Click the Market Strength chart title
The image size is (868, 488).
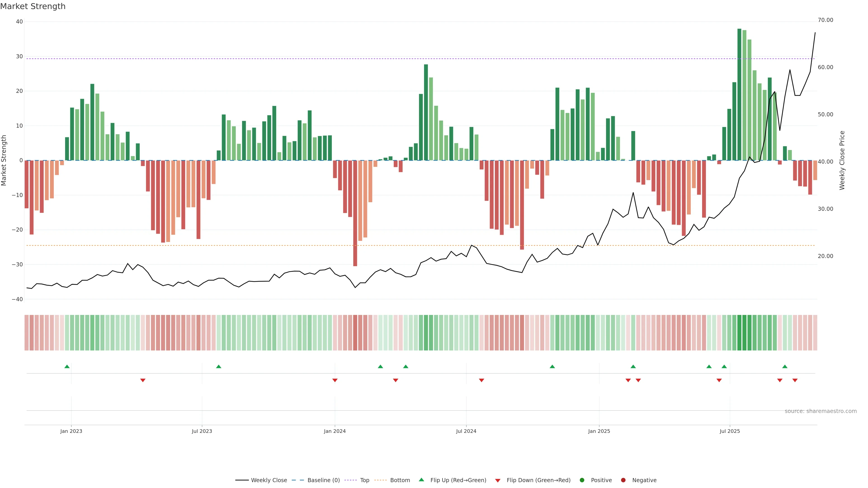[33, 6]
